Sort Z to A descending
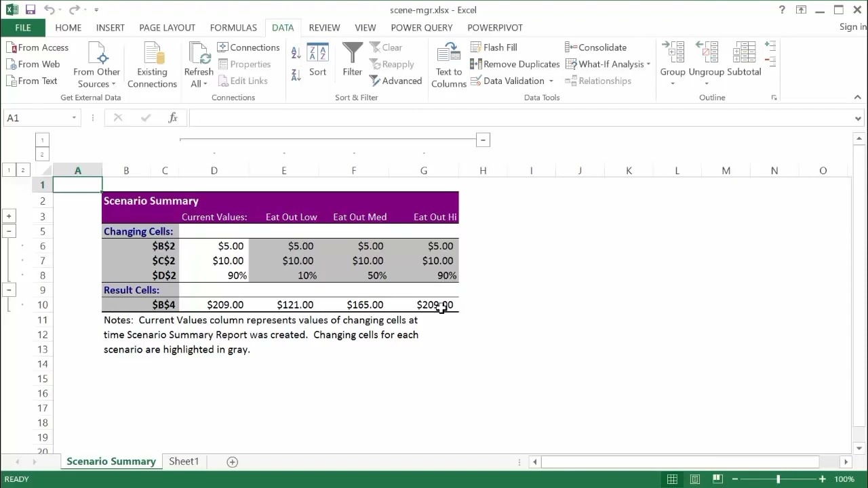This screenshot has height=488, width=868. click(296, 75)
